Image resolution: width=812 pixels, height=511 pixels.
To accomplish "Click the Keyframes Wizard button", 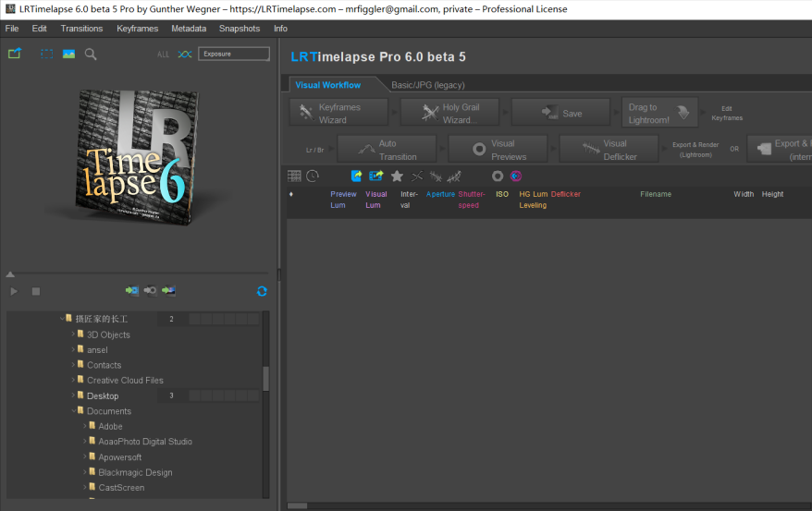I will coord(338,113).
